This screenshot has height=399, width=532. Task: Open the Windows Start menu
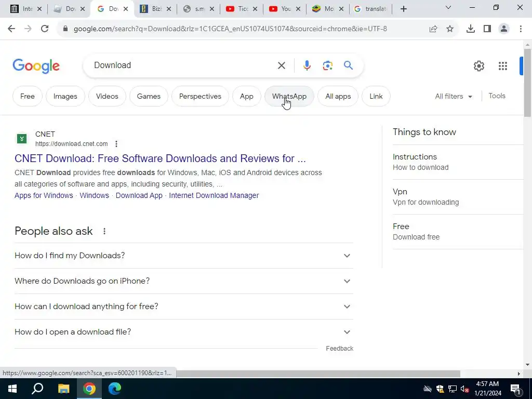(x=12, y=389)
